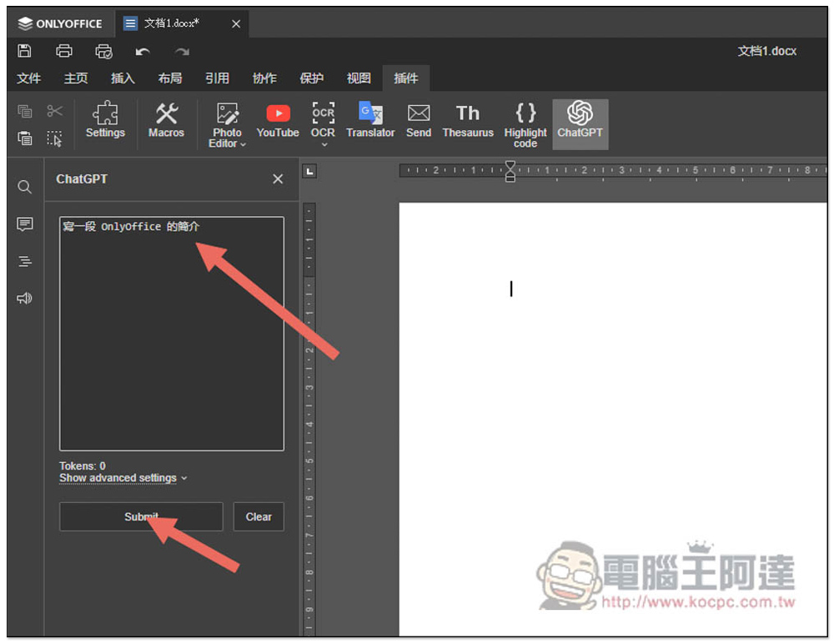Switch to the 视图 tab
The image size is (834, 644).
[359, 78]
